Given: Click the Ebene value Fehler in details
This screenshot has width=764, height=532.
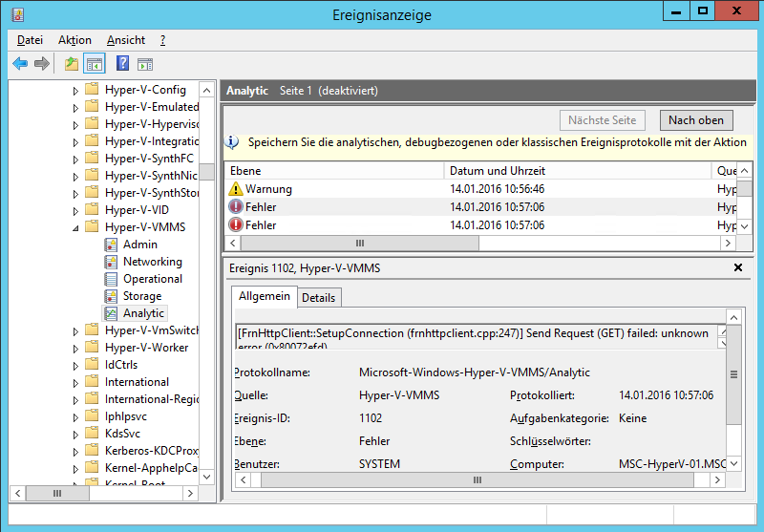Looking at the screenshot, I should click(374, 441).
